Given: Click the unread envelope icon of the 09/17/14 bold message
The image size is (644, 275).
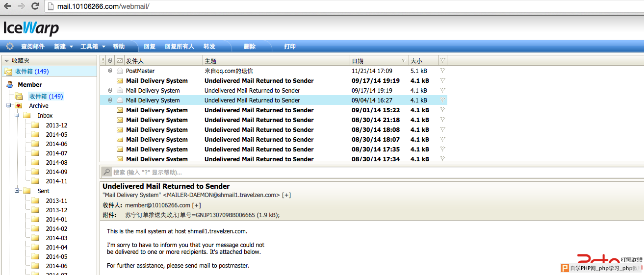Looking at the screenshot, I should pyautogui.click(x=120, y=81).
